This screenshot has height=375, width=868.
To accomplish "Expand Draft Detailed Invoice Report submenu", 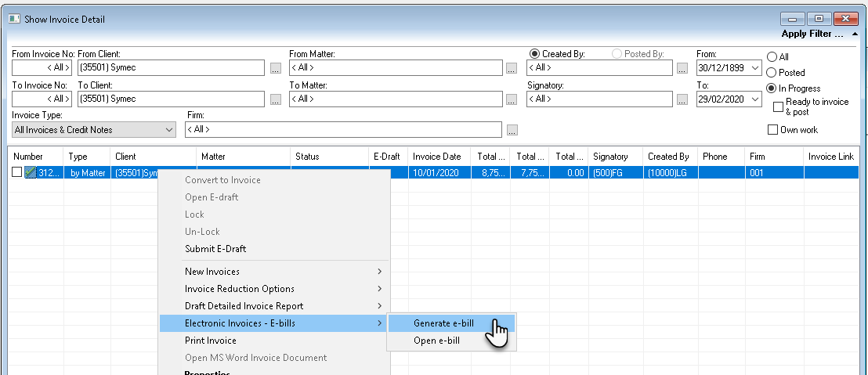I will click(x=274, y=306).
